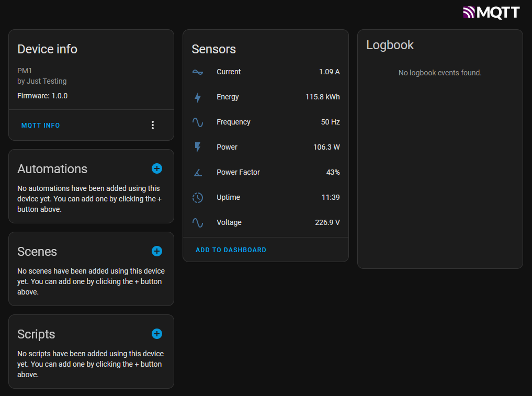The image size is (532, 396).
Task: Click the Power flash icon
Action: (198, 148)
